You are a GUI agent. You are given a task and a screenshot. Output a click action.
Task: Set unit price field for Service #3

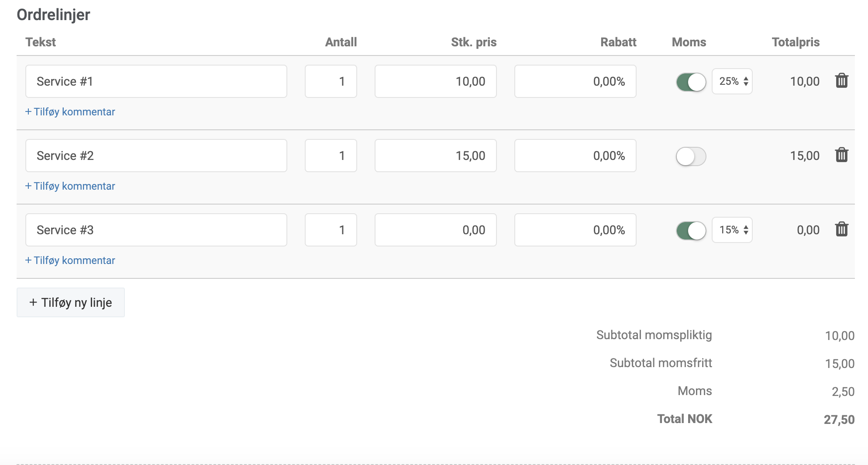(436, 230)
